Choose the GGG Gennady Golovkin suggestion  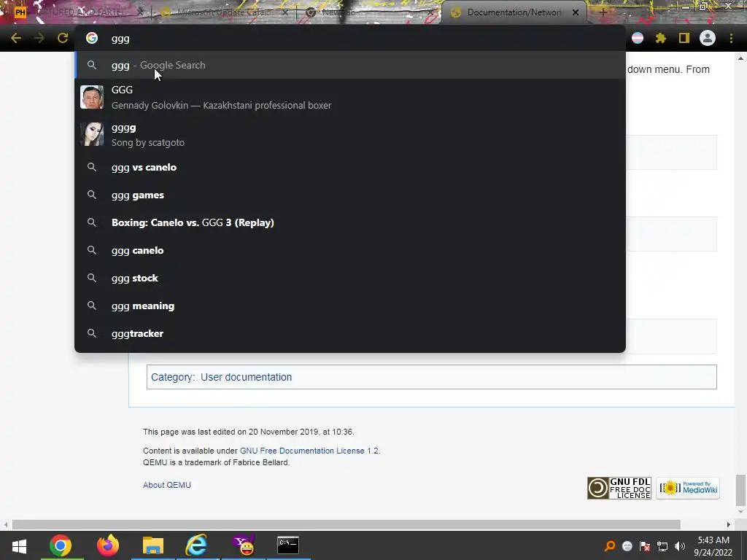pyautogui.click(x=350, y=97)
